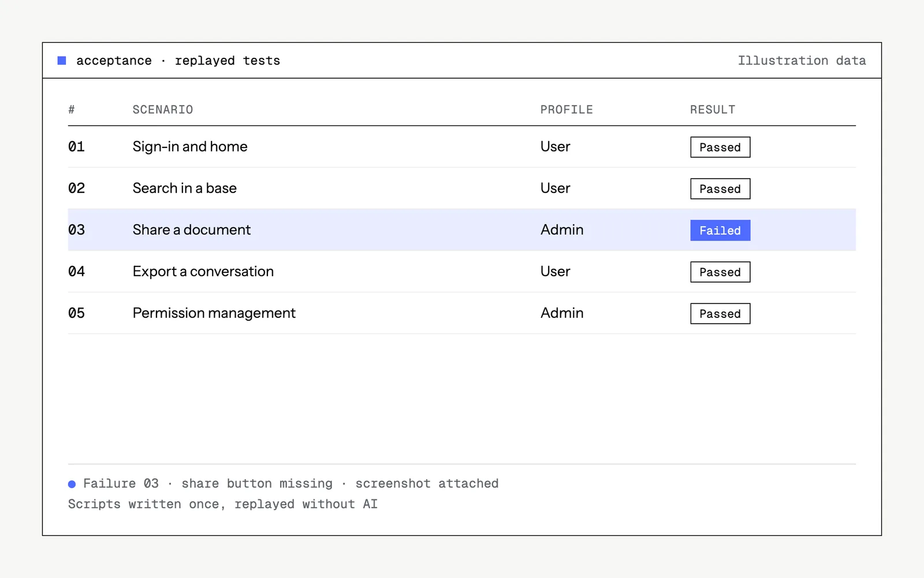Click the blue square icon beside acceptance title
This screenshot has width=924, height=578.
click(62, 61)
